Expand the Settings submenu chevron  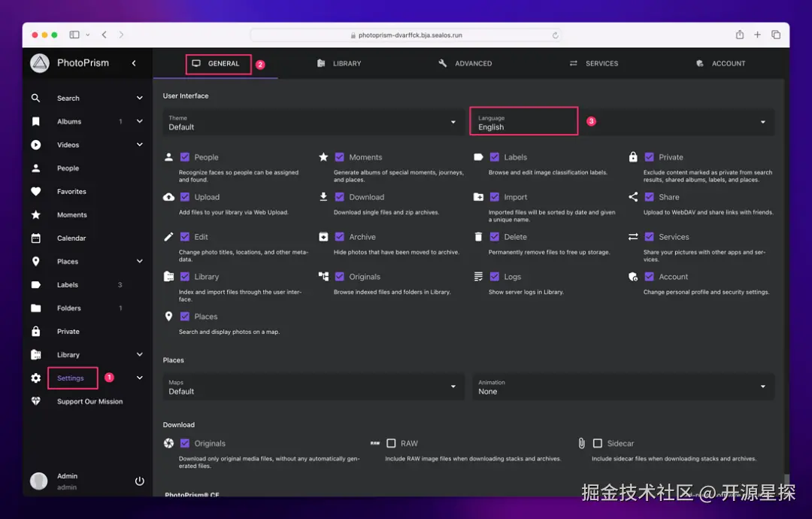click(139, 378)
